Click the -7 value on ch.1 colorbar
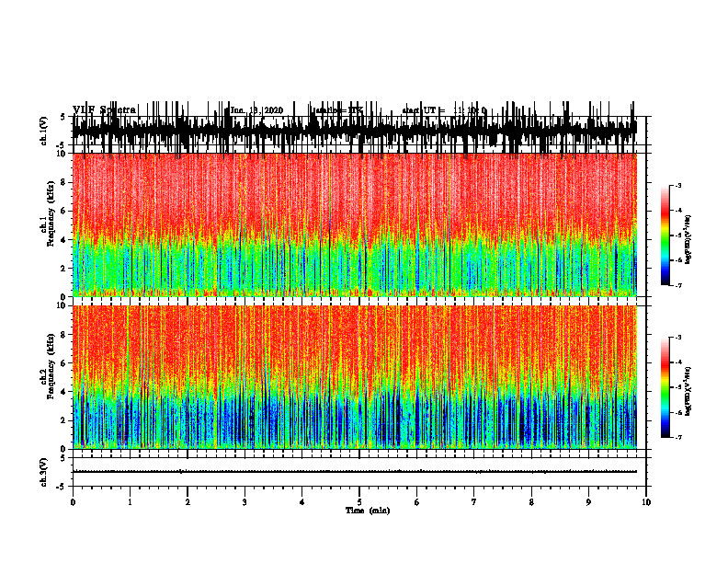The height and width of the screenshot is (563, 728). tap(677, 285)
